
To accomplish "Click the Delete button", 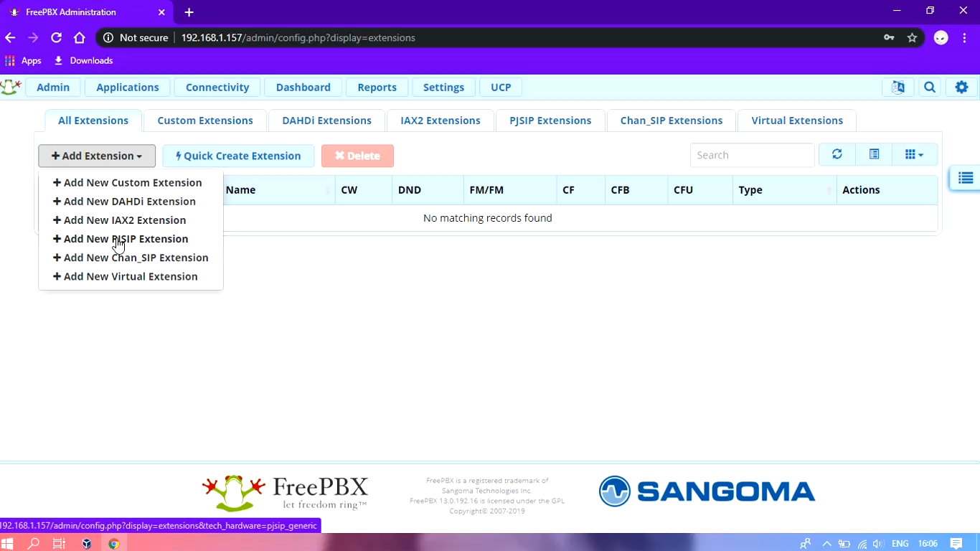I will point(357,156).
